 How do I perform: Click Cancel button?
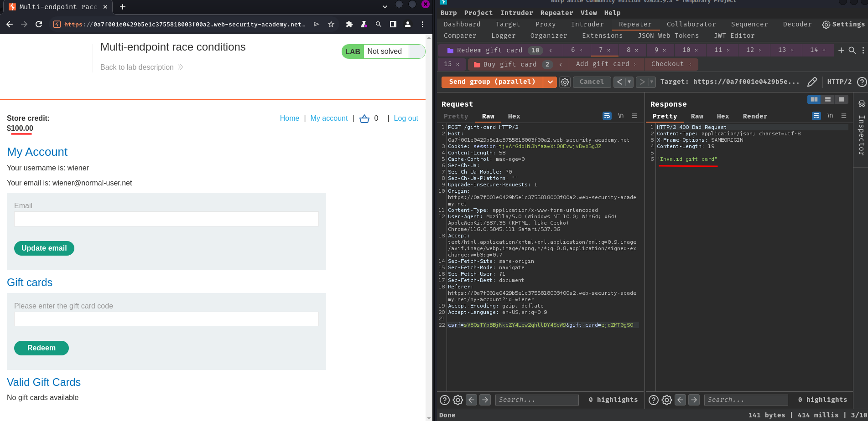tap(592, 82)
